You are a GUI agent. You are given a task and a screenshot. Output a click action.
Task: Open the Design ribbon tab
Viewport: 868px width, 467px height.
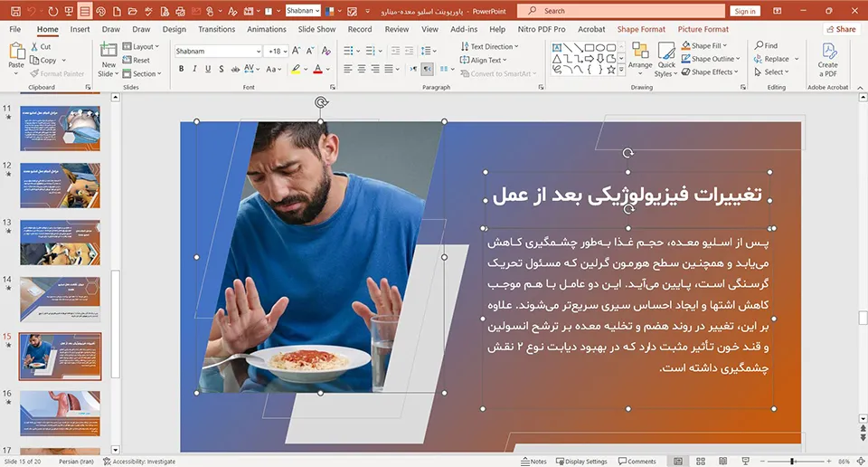pos(174,29)
